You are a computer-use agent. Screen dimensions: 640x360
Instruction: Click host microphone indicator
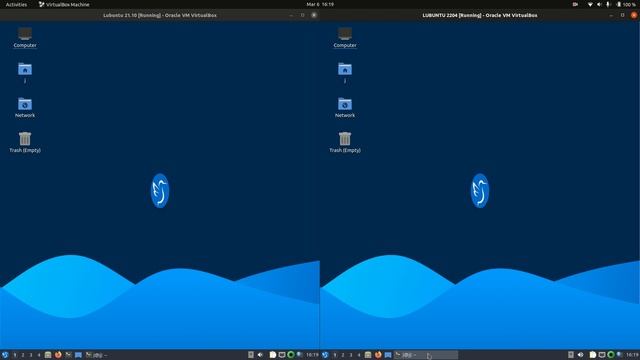tap(608, 4)
